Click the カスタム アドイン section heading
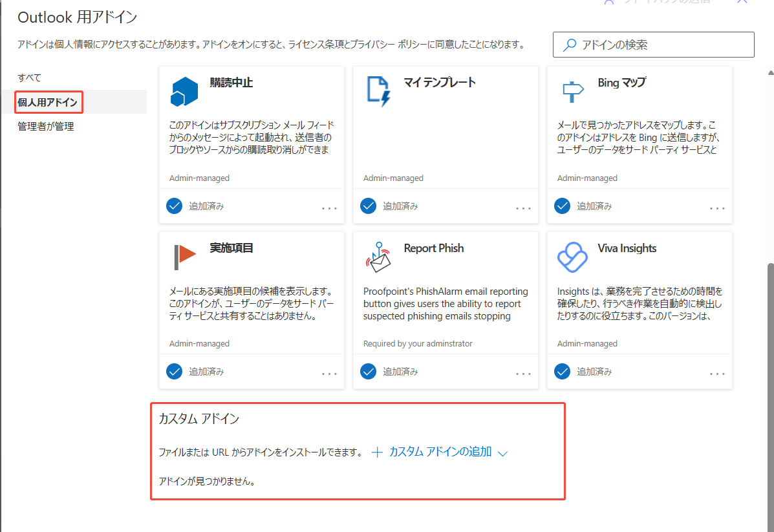Image resolution: width=774 pixels, height=532 pixels. [x=199, y=418]
